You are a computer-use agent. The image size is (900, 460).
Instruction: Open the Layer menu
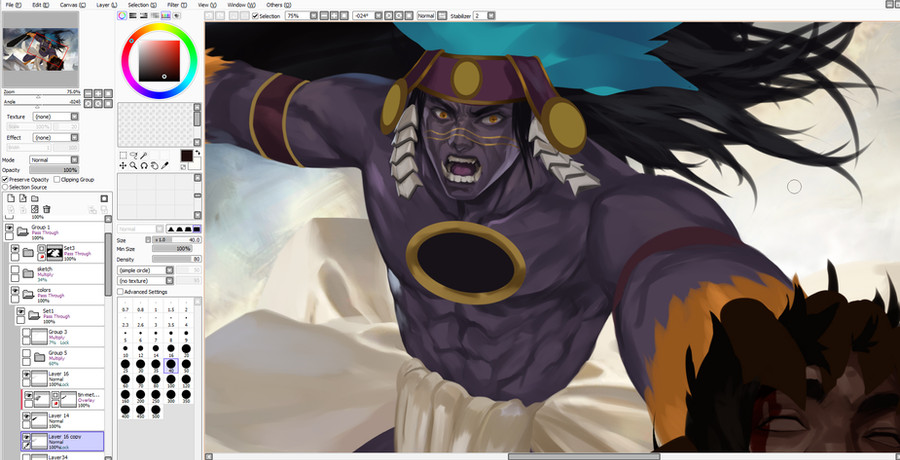click(x=107, y=5)
